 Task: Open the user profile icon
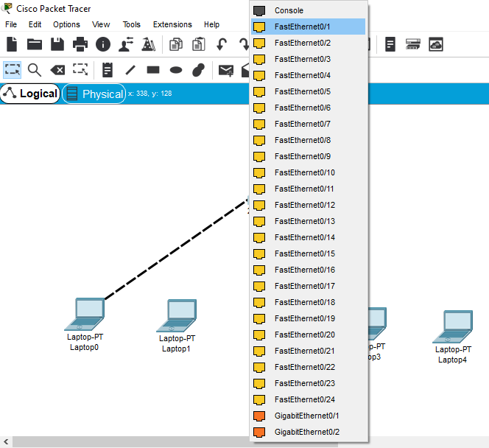tap(126, 44)
